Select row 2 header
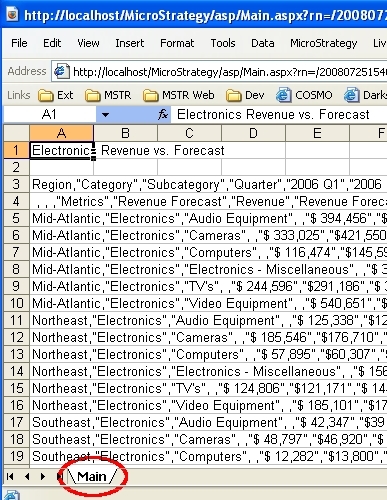 (16, 167)
